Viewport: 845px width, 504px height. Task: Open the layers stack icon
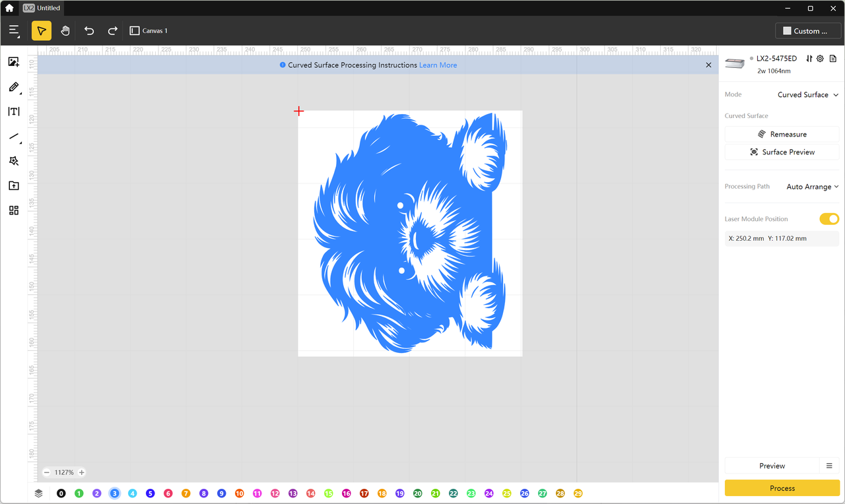coord(39,493)
